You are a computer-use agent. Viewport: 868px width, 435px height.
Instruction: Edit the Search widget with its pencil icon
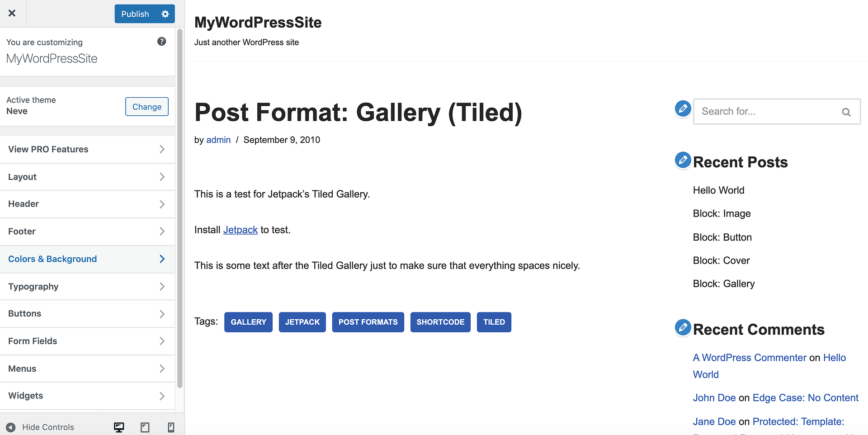[x=683, y=109]
